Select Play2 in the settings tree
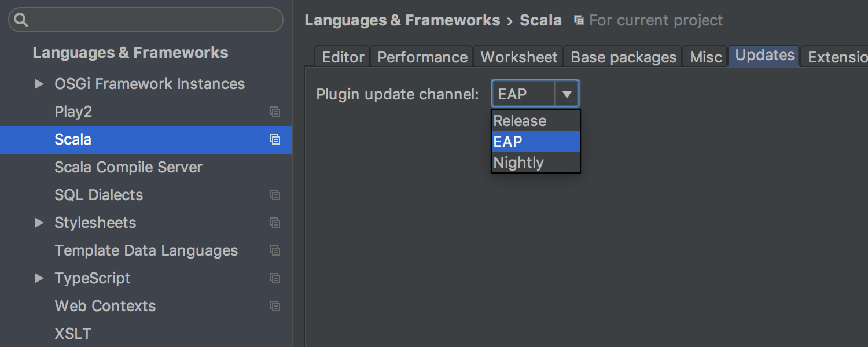Viewport: 868px width, 347px height. [73, 112]
